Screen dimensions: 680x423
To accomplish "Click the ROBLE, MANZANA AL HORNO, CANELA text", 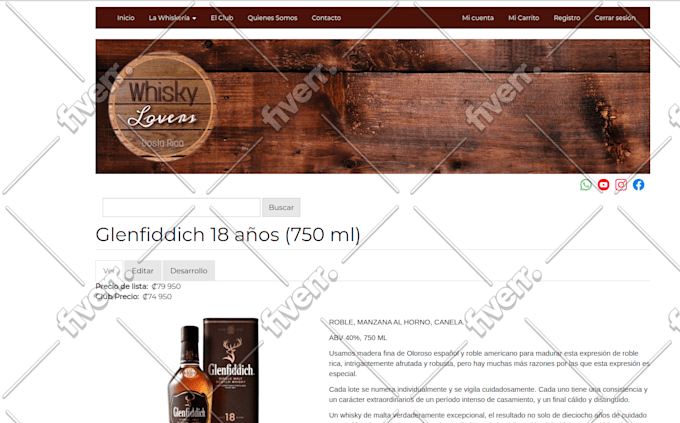I will pos(396,322).
